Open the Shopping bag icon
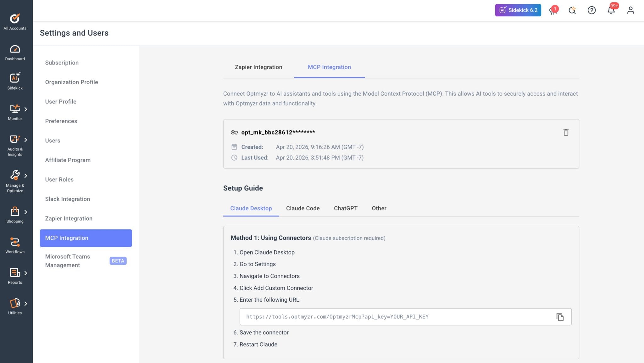 coord(15,212)
